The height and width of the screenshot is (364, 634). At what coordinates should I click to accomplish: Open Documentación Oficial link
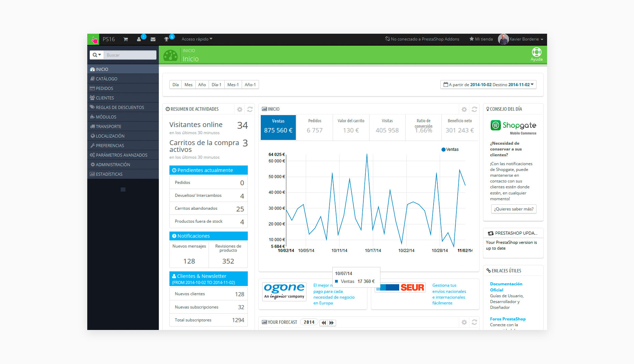pos(506,287)
